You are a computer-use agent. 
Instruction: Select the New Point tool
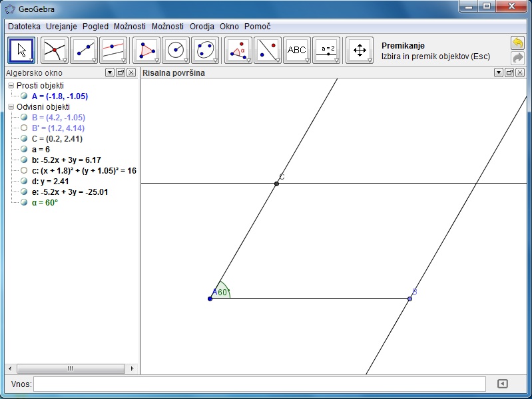(55, 51)
